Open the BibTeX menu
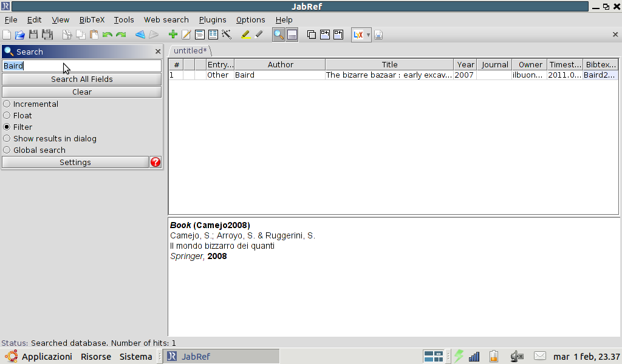The height and width of the screenshot is (364, 622). (x=92, y=20)
